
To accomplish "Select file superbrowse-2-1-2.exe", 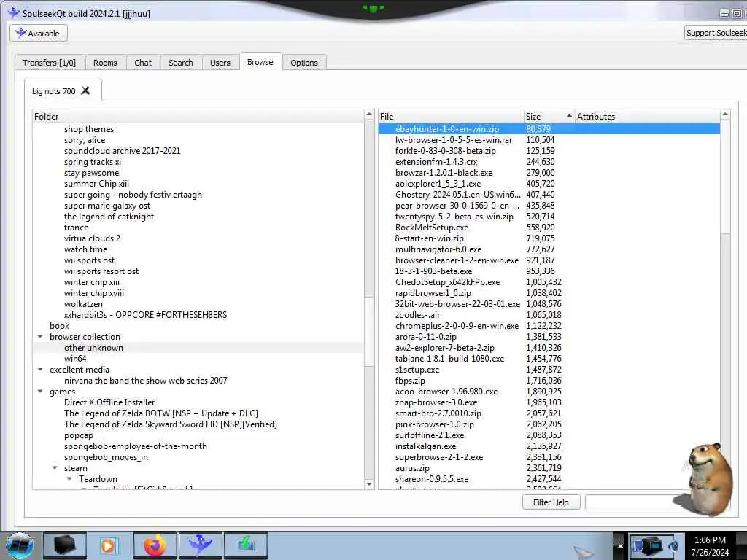I will point(438,457).
